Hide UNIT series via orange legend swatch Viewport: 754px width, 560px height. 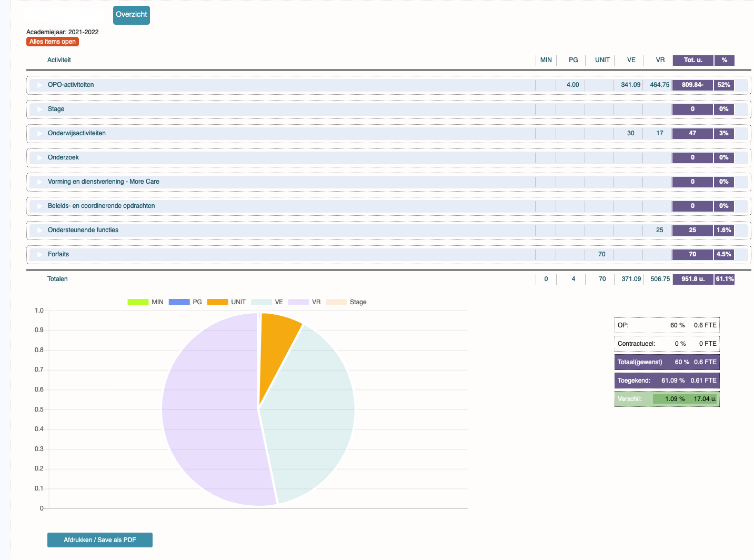[217, 302]
